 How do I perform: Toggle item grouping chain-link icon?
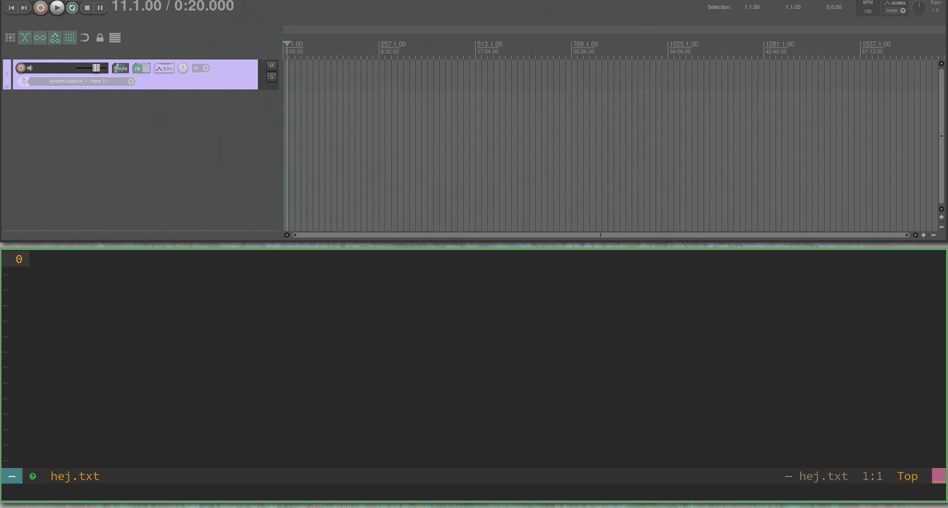click(40, 37)
